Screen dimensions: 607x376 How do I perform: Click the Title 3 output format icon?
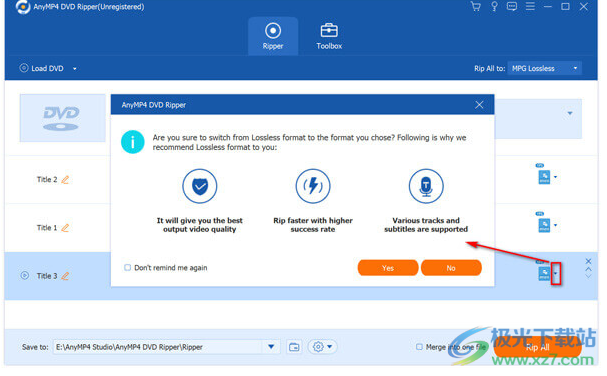point(544,273)
